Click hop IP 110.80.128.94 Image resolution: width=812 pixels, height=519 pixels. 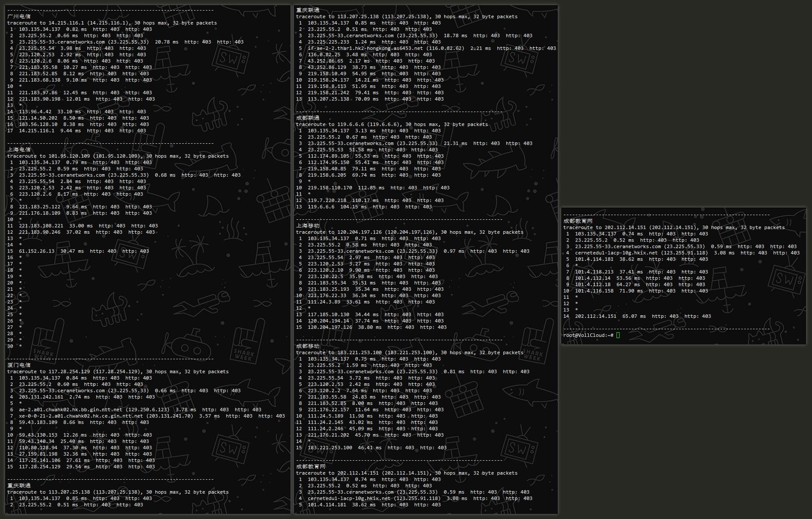tap(38, 448)
